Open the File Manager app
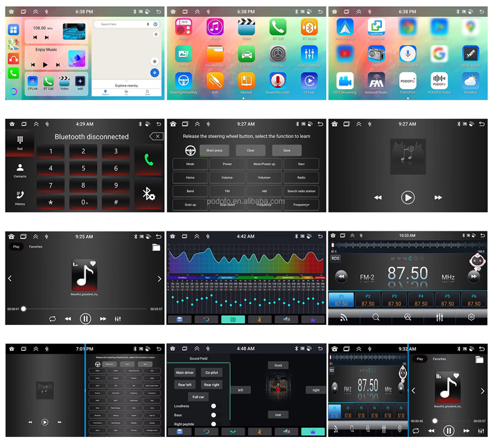Viewport: 492px width, 448px height. pos(215,54)
